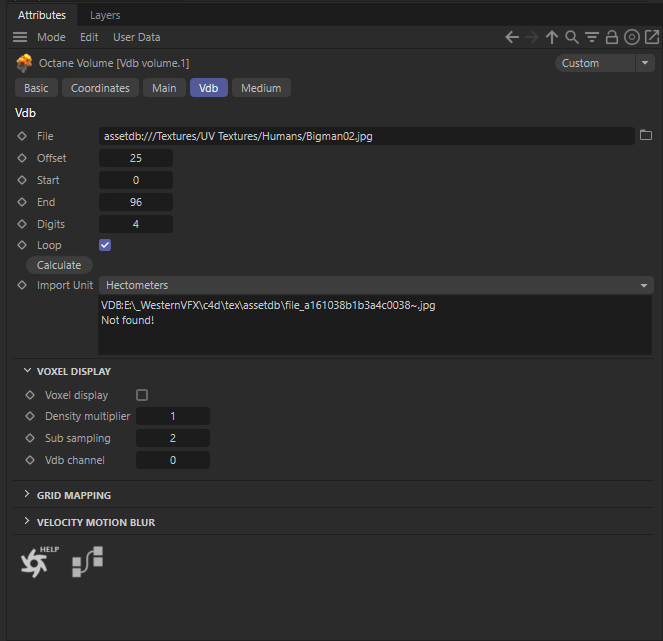Click the Density multiplier value slider field
663x641 pixels.
coord(172,416)
